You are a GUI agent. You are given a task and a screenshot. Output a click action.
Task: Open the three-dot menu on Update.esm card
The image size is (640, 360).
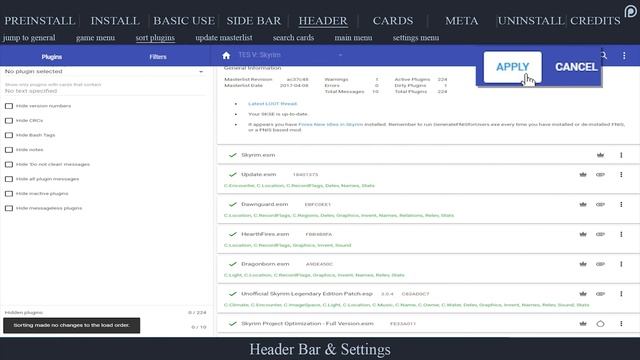(621, 175)
